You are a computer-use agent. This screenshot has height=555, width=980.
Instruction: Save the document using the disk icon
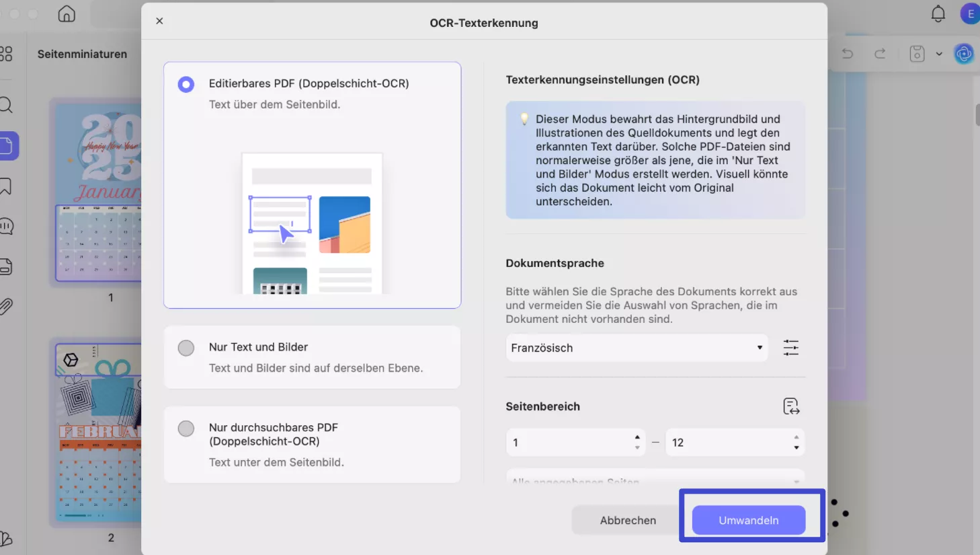point(917,54)
